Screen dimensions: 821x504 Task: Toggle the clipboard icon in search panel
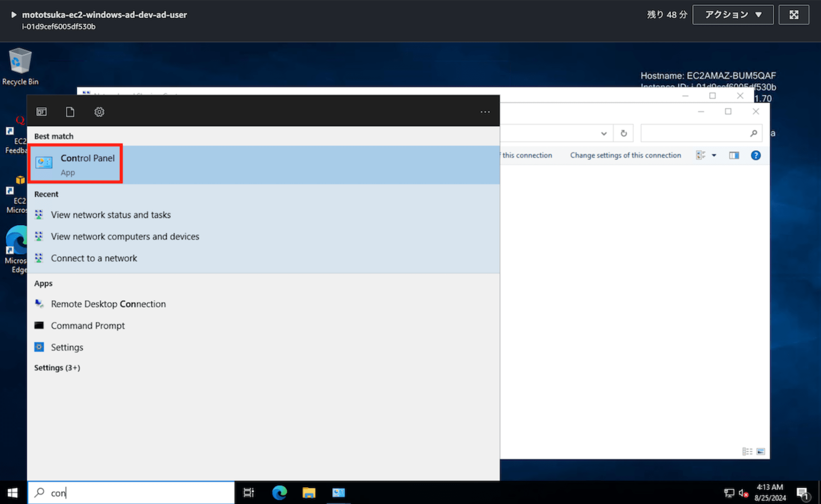coord(70,112)
